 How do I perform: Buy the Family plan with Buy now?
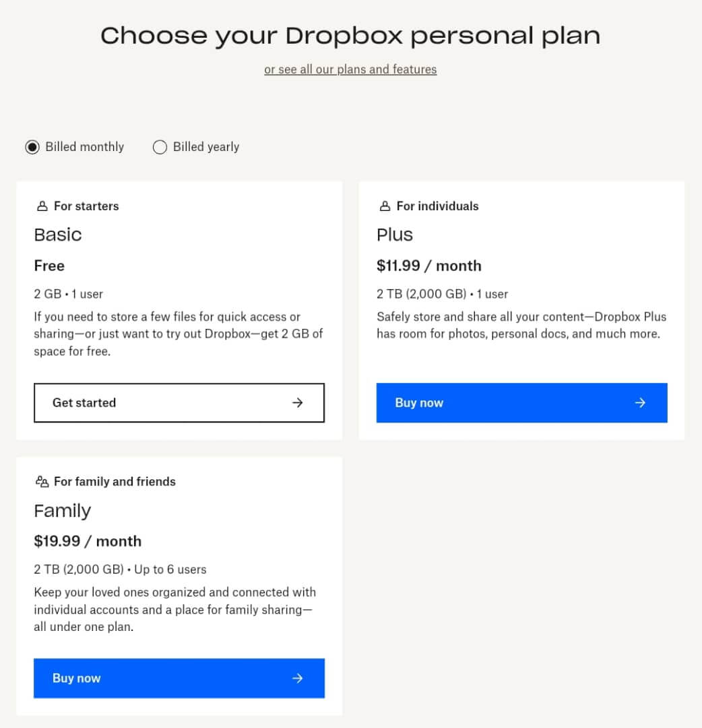[x=179, y=678]
